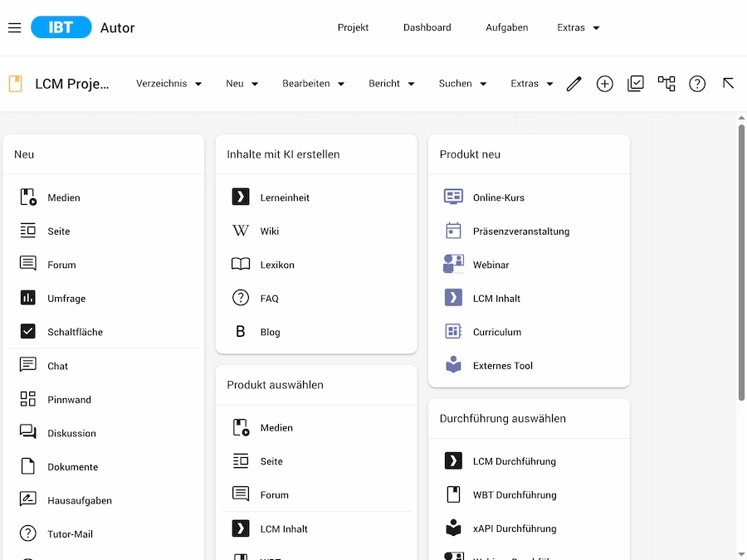Click the WBT Durchführung icon
This screenshot has height=560, width=747.
453,494
